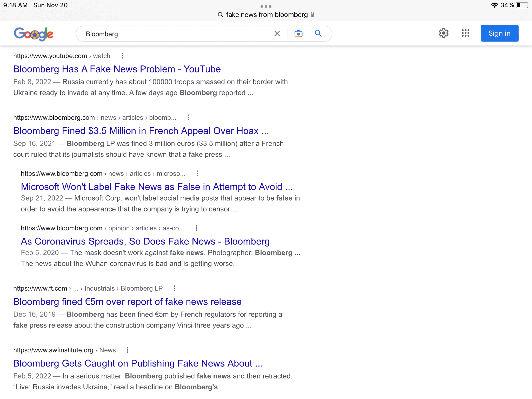Open 'Microsoft Won't Label Fake News' result
Image resolution: width=532 pixels, height=399 pixels.
coord(157,187)
